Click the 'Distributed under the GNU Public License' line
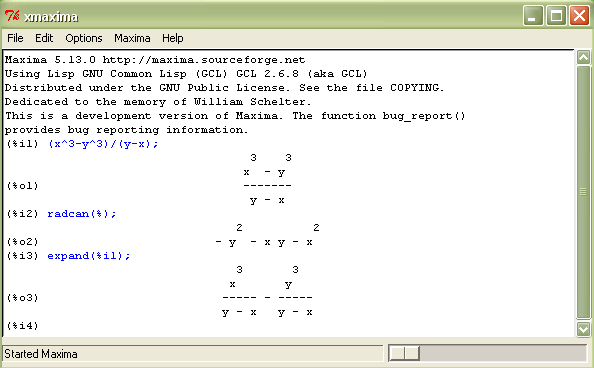The height and width of the screenshot is (368, 594). (x=224, y=88)
